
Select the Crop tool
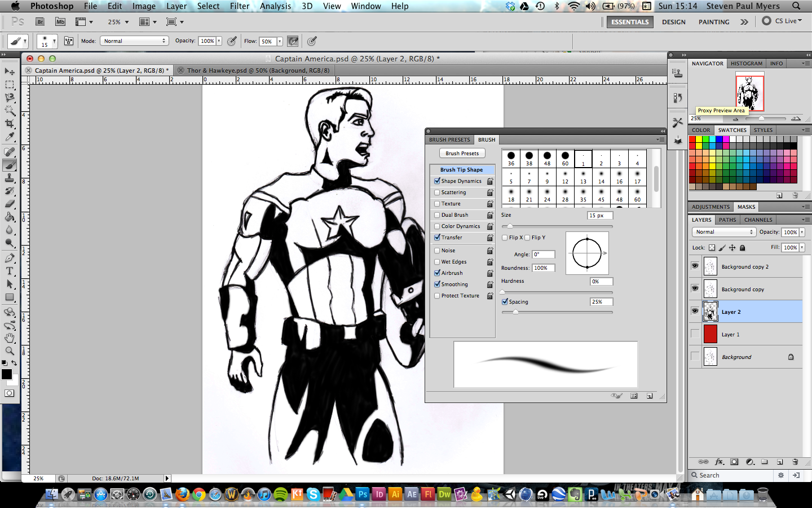click(x=10, y=124)
